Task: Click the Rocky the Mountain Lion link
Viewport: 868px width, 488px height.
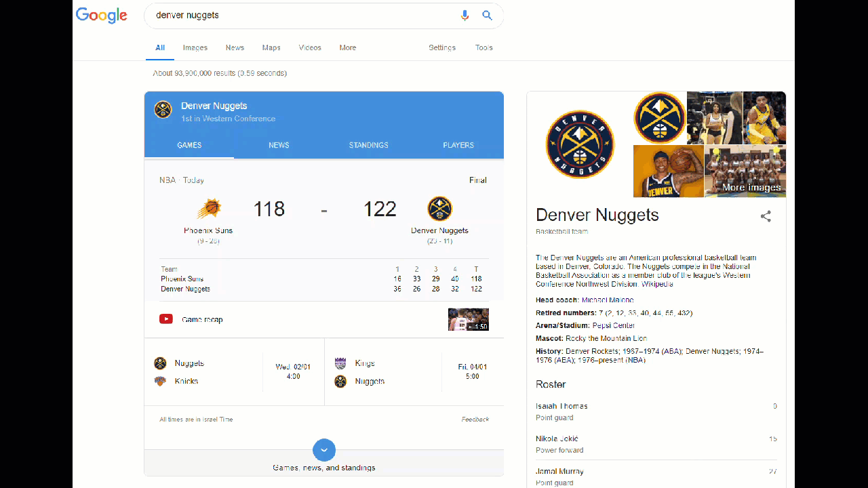Action: pyautogui.click(x=606, y=338)
